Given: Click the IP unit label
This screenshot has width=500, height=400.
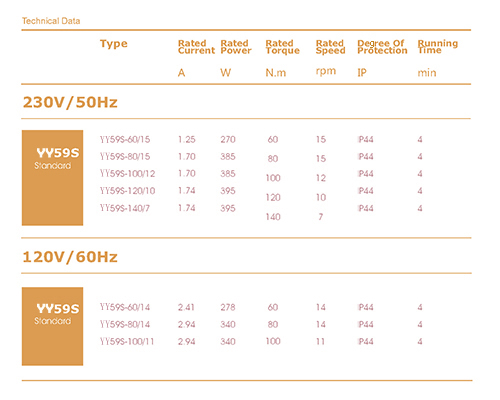Looking at the screenshot, I should [x=362, y=73].
